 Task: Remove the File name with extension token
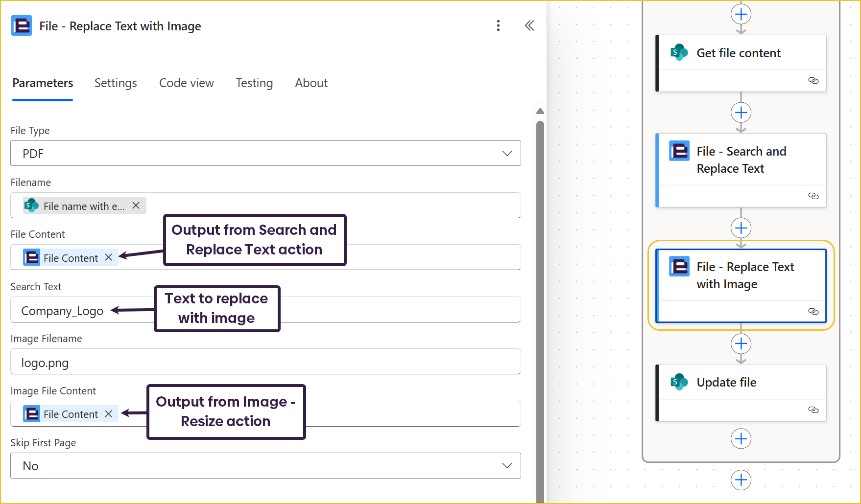(x=136, y=206)
